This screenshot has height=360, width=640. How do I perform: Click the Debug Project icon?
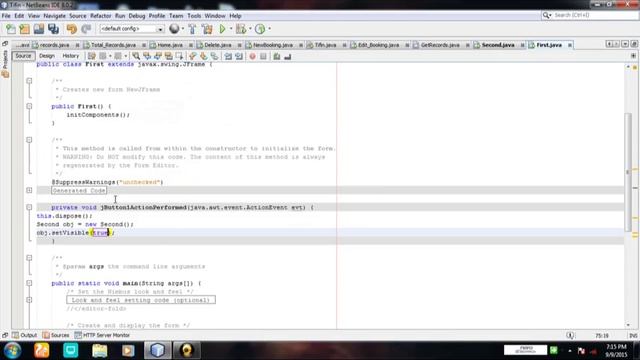click(x=241, y=29)
